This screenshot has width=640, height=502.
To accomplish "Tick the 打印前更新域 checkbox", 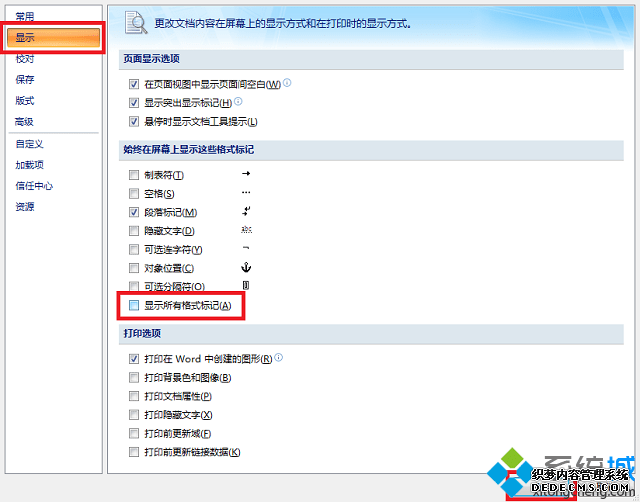I will coord(134,433).
